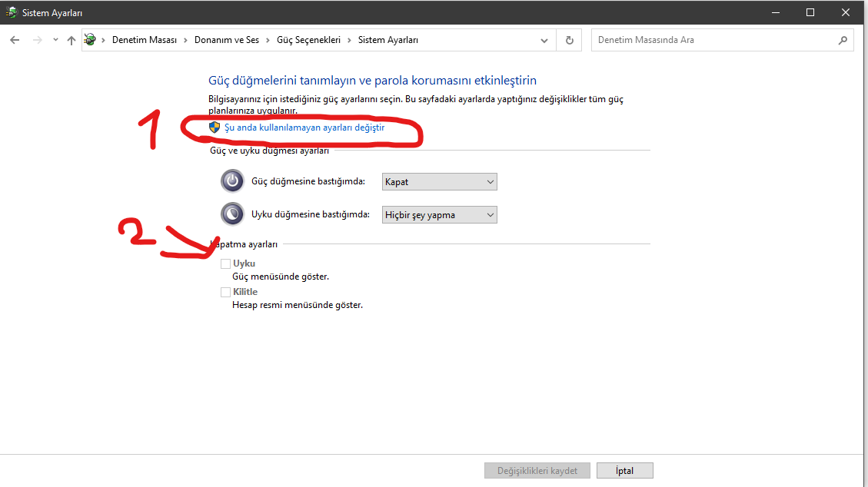This screenshot has height=487, width=868.
Task: Expand the chevron after Denetim Masası
Action: 185,41
